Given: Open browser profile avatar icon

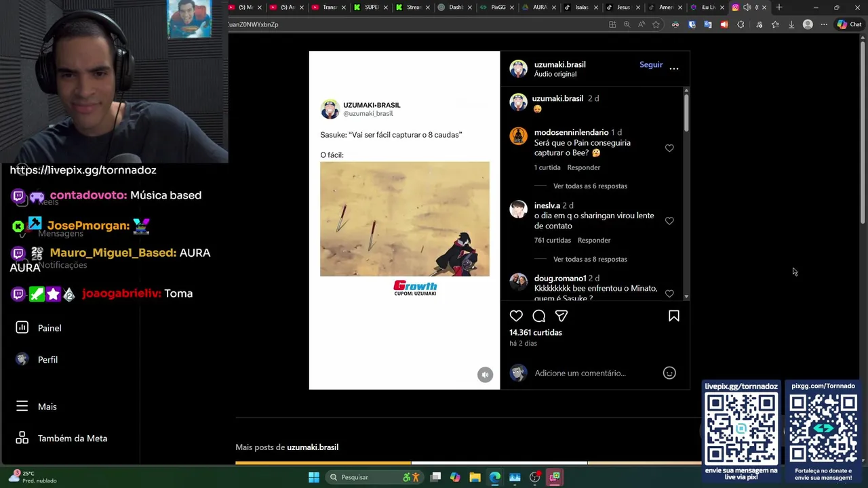Looking at the screenshot, I should 808,24.
